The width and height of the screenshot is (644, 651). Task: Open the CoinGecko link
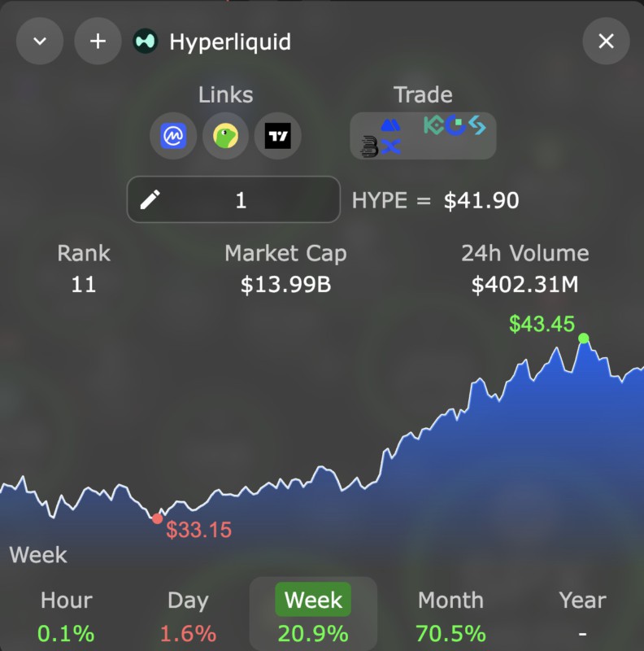click(x=226, y=136)
